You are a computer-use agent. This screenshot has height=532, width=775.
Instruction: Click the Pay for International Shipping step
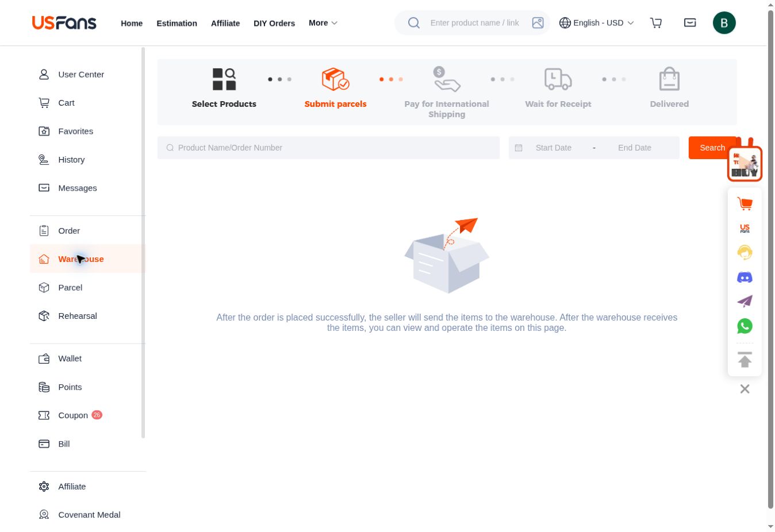tap(447, 92)
